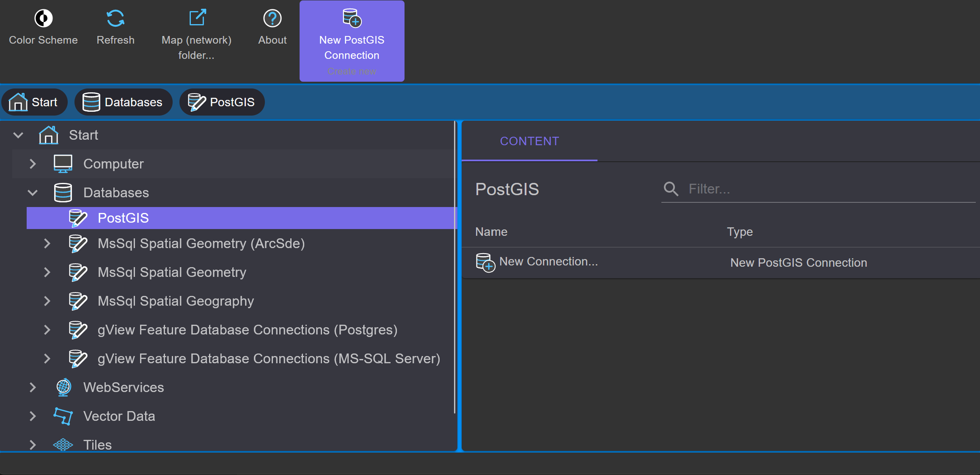Screen dimensions: 980x475
Task: Collapse the Databases node chevron
Action: point(33,193)
